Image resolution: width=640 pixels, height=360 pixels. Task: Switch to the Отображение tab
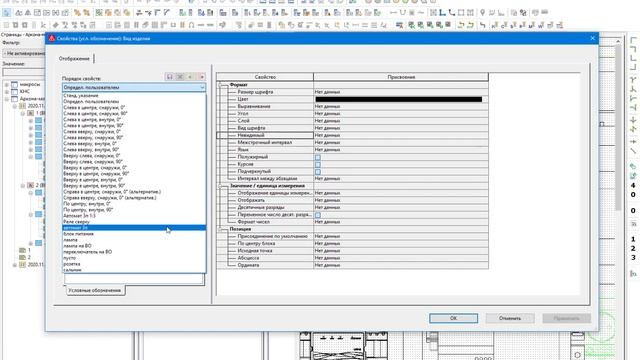click(74, 58)
